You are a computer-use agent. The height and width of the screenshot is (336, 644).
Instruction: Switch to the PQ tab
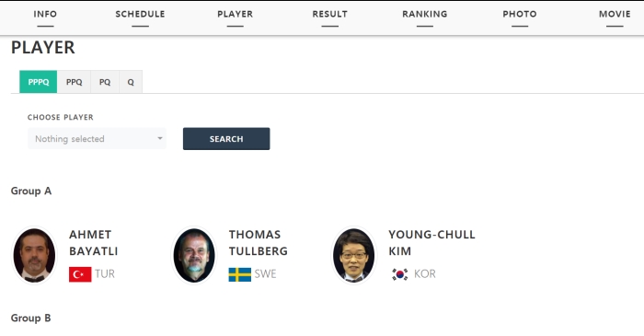(105, 82)
